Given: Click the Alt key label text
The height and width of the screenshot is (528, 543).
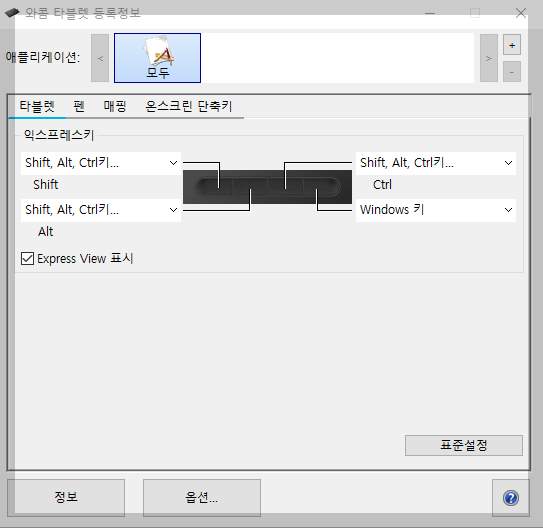Looking at the screenshot, I should [45, 232].
